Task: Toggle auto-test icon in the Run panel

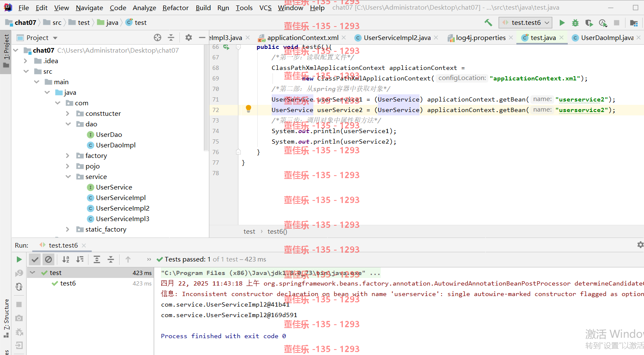Action: click(x=19, y=287)
